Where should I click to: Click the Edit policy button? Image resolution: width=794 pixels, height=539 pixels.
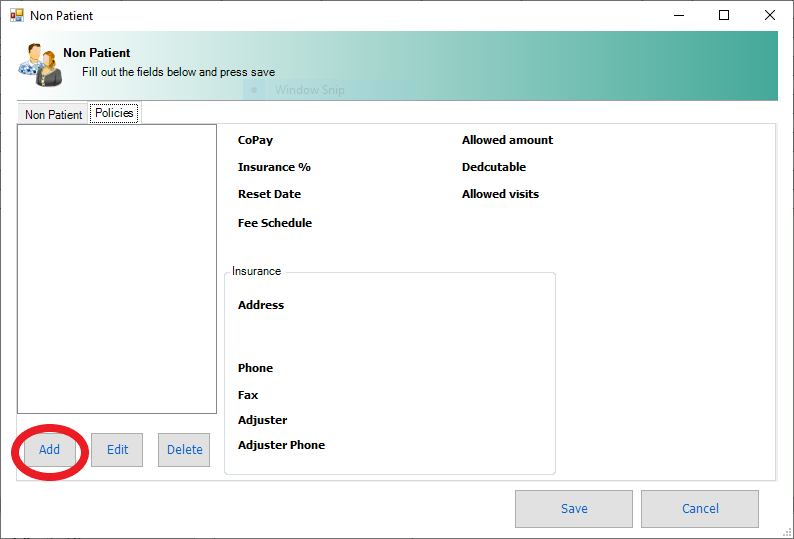pyautogui.click(x=117, y=450)
